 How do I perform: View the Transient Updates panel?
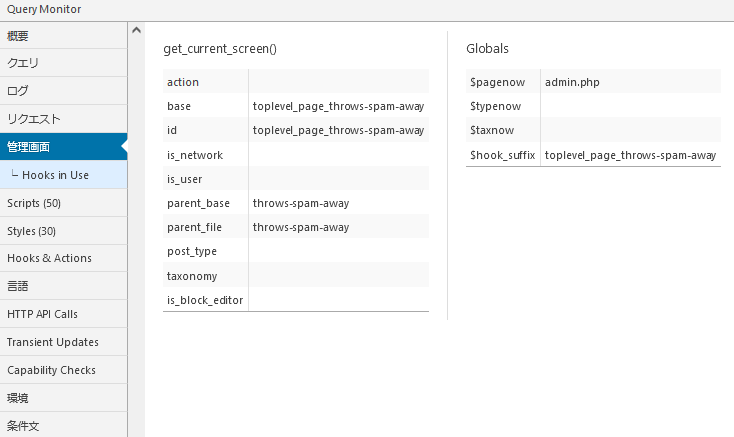click(x=50, y=342)
